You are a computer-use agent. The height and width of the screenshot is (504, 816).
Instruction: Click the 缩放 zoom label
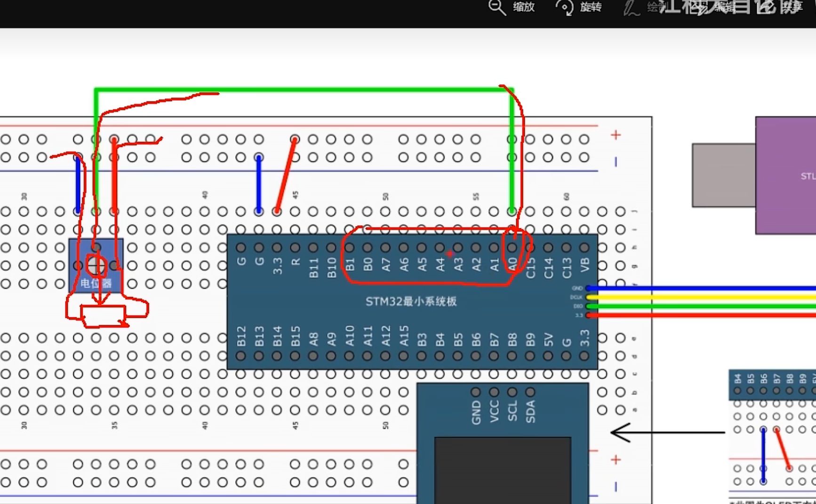coord(524,8)
